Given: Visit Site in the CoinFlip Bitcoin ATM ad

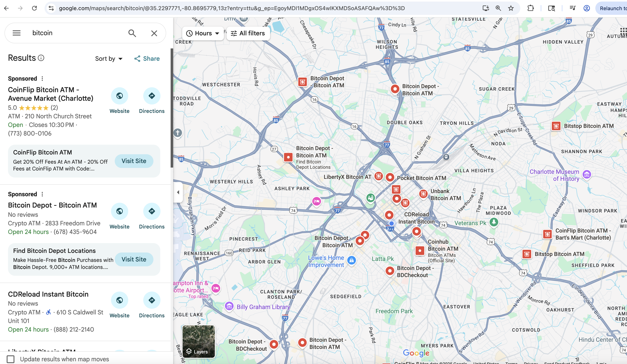Looking at the screenshot, I should (x=134, y=161).
